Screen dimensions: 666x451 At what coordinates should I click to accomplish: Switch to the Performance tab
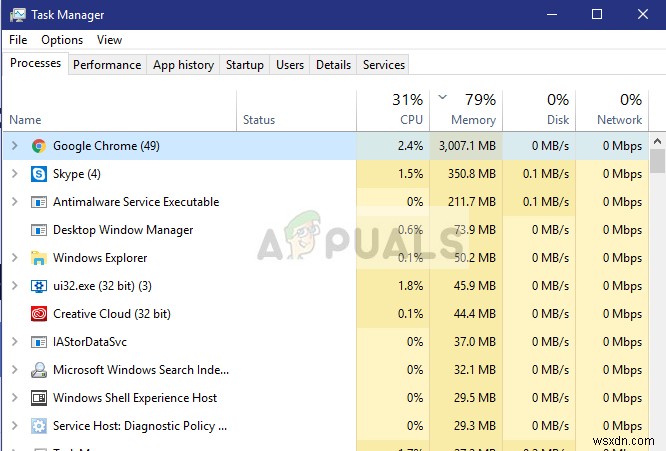[x=107, y=65]
